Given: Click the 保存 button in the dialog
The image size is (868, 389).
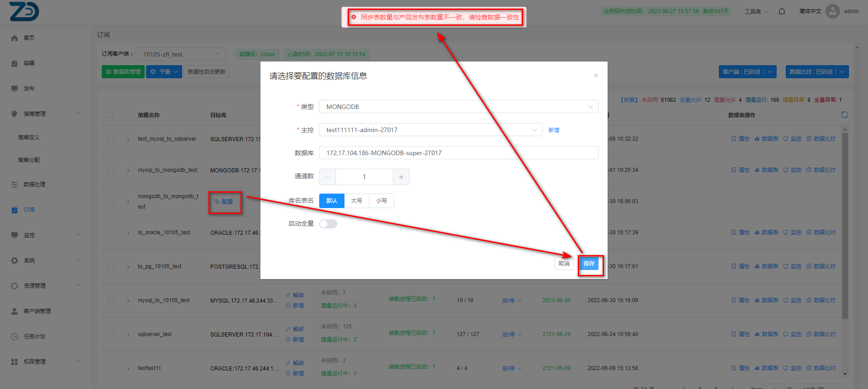Looking at the screenshot, I should click(589, 264).
